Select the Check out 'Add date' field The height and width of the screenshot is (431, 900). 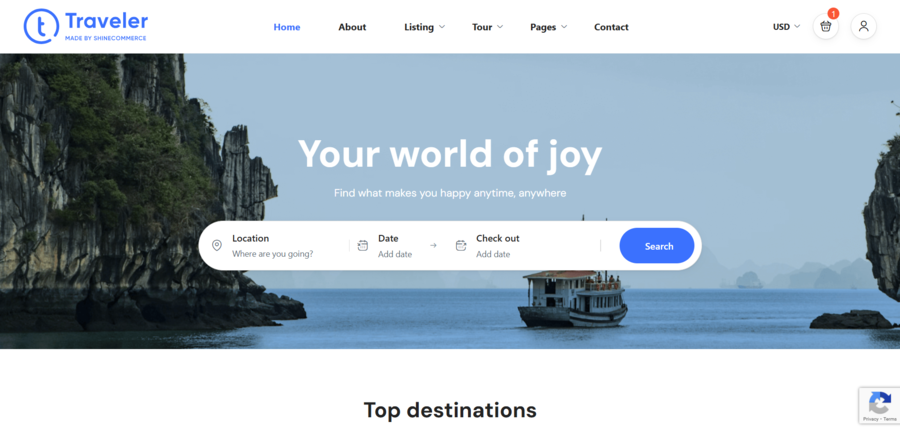(x=493, y=254)
